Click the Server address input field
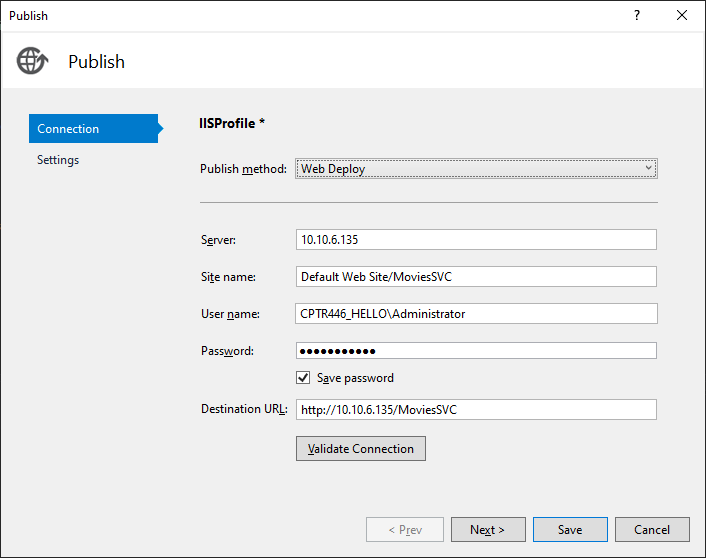This screenshot has width=706, height=558. [476, 239]
